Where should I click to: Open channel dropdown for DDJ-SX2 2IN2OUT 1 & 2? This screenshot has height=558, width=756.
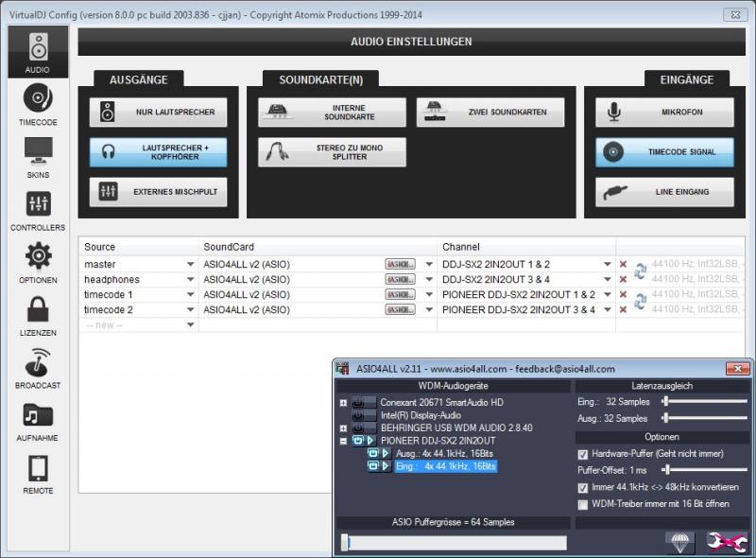(x=608, y=264)
